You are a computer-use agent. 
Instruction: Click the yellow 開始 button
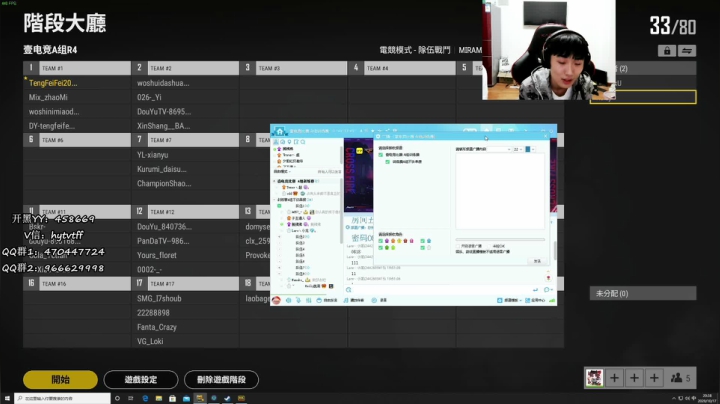pos(60,380)
